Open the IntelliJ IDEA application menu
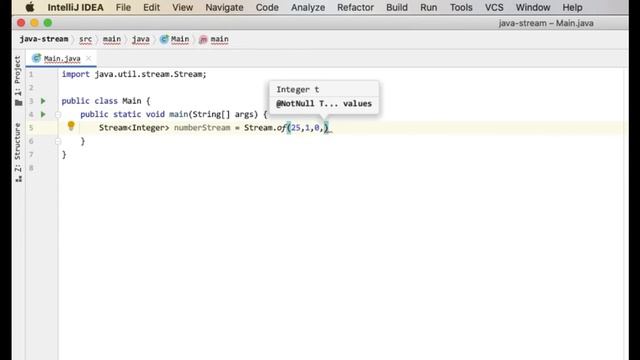640x360 pixels. pos(76,7)
